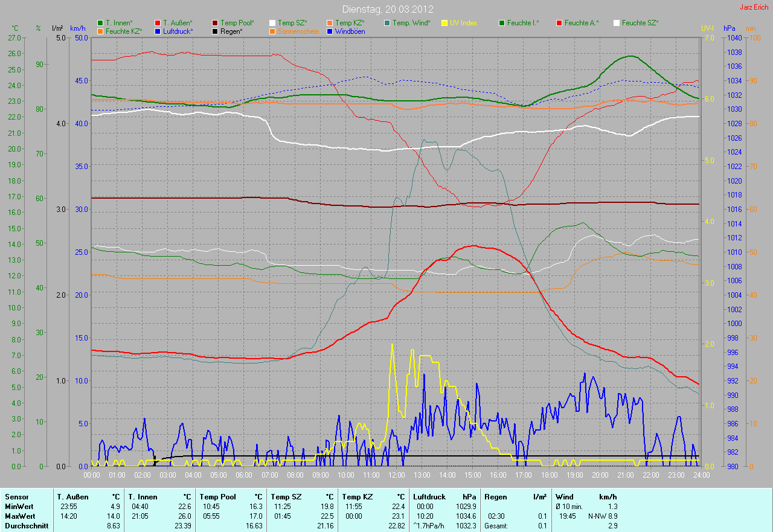
Task: Click the Temp KZ average '22.82'
Action: point(396,526)
